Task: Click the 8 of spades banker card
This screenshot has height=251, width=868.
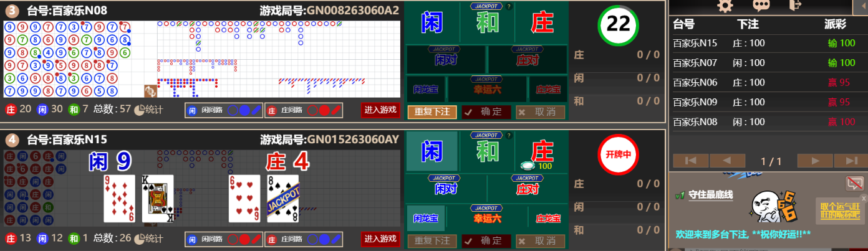Action: 282,199
